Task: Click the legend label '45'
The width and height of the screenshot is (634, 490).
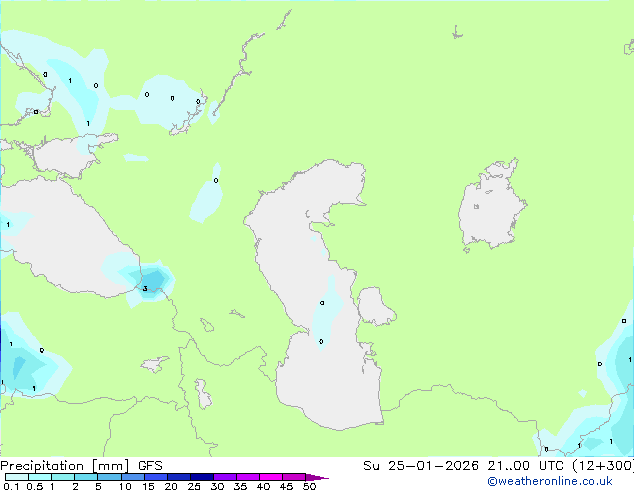Action: [286, 486]
